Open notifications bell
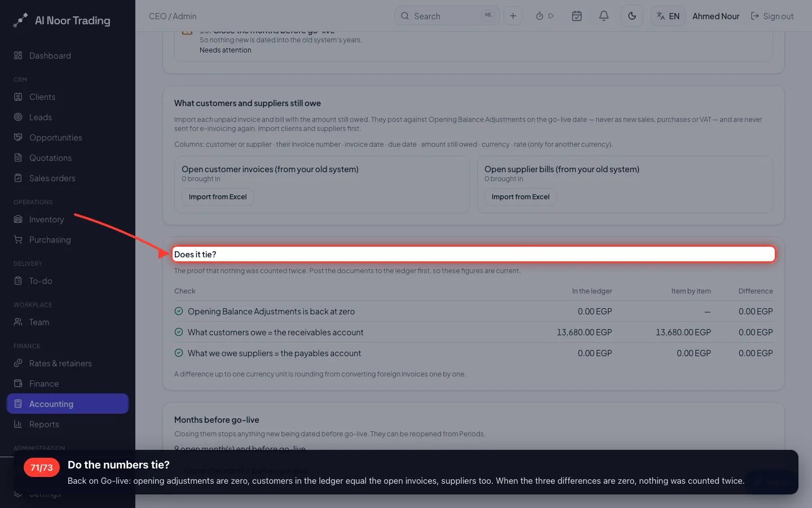 tap(604, 16)
